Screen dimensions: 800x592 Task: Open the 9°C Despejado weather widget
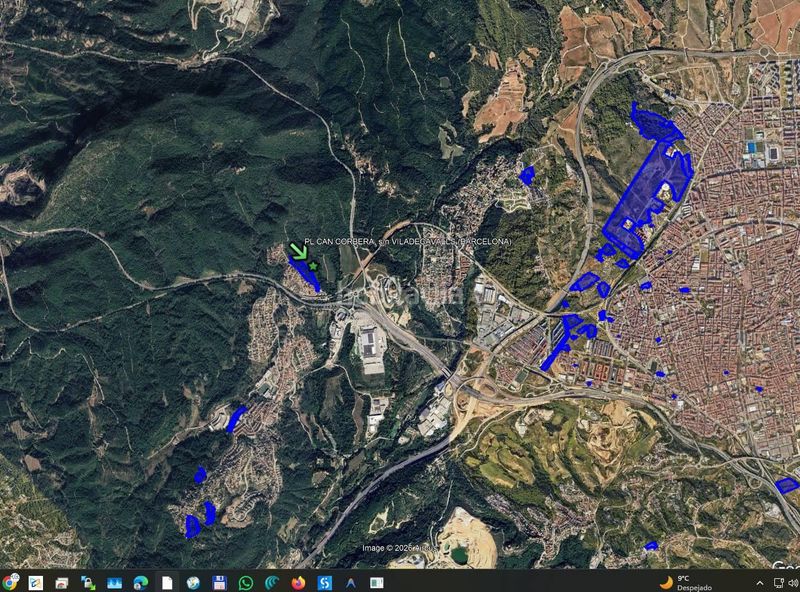[686, 583]
